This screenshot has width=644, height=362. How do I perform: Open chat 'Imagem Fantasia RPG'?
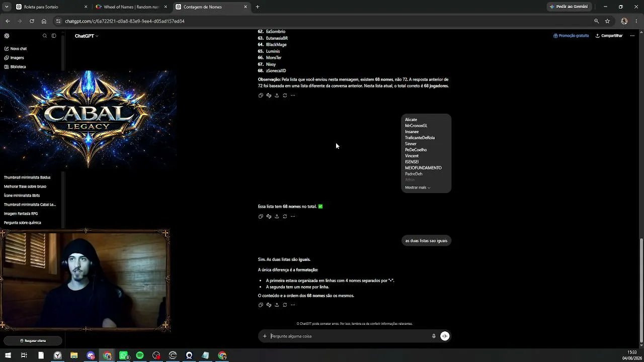pos(21,214)
